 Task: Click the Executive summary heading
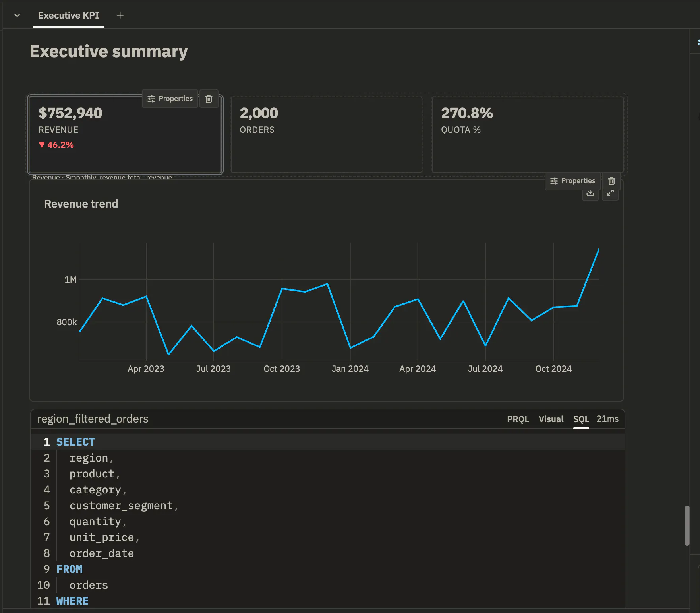coord(108,52)
